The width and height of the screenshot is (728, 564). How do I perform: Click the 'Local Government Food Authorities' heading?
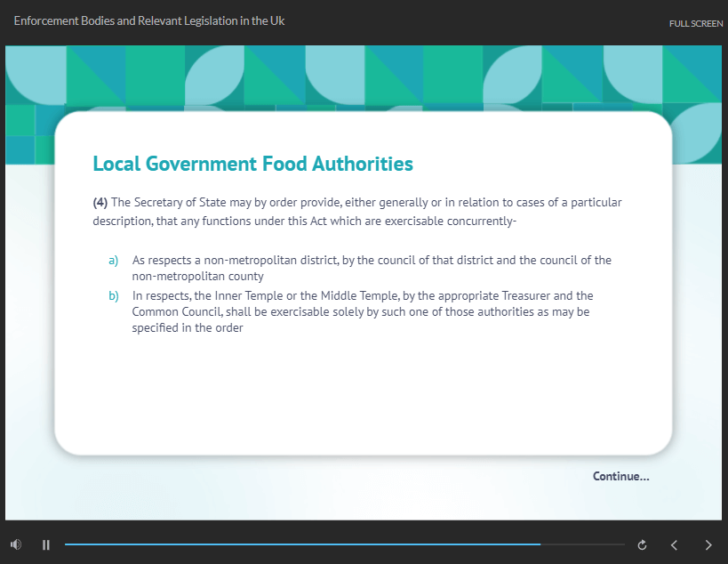pos(252,164)
